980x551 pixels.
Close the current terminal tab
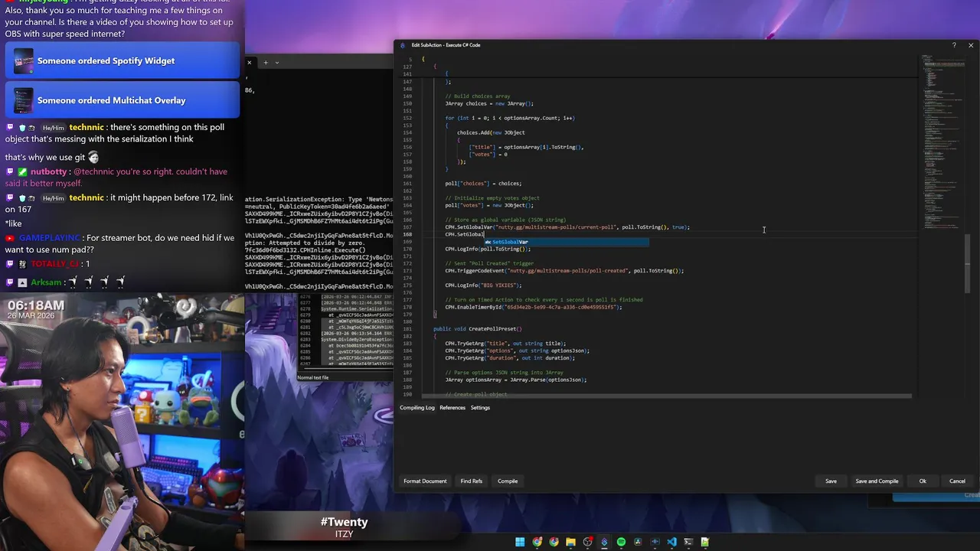[249, 62]
